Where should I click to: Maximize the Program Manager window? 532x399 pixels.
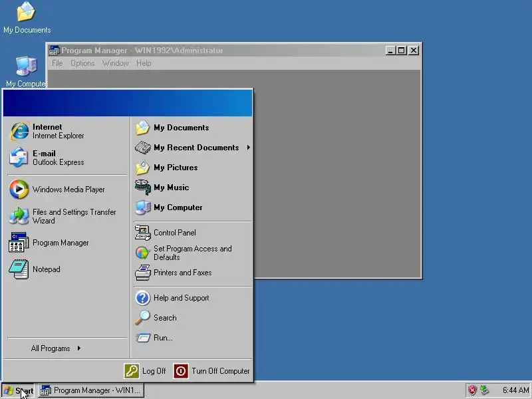[x=402, y=51]
